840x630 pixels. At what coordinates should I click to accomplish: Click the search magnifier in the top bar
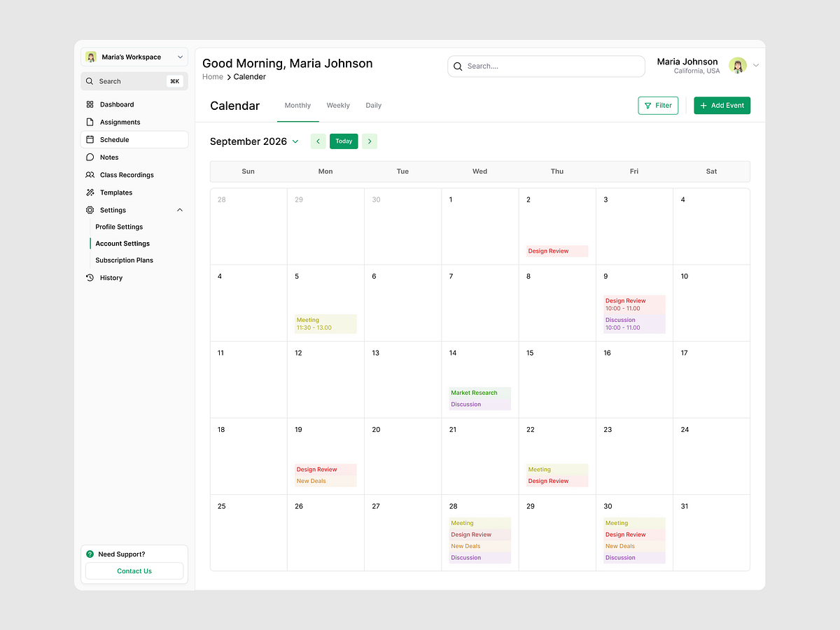click(458, 66)
